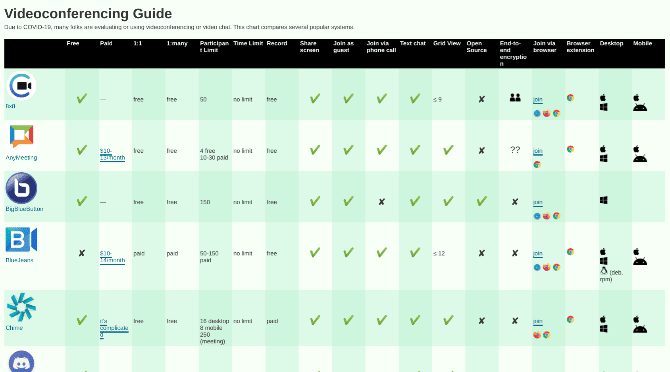Click Apple icon in AnyMeeting Desktop column
The width and height of the screenshot is (670, 372).
pos(603,149)
